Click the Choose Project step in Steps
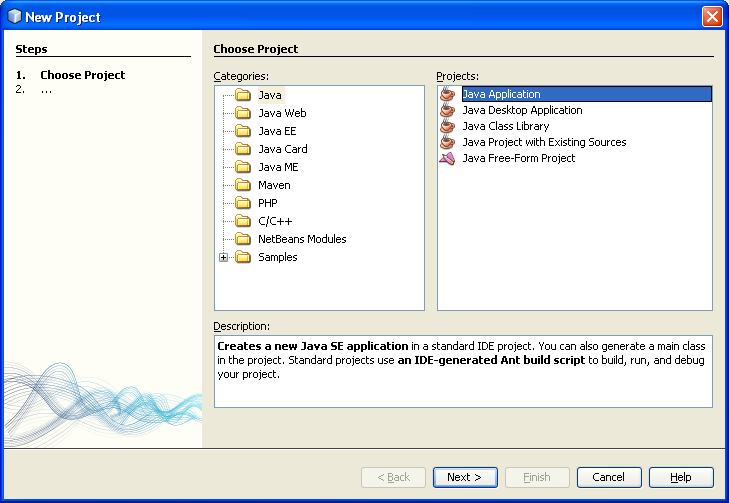 pos(82,75)
